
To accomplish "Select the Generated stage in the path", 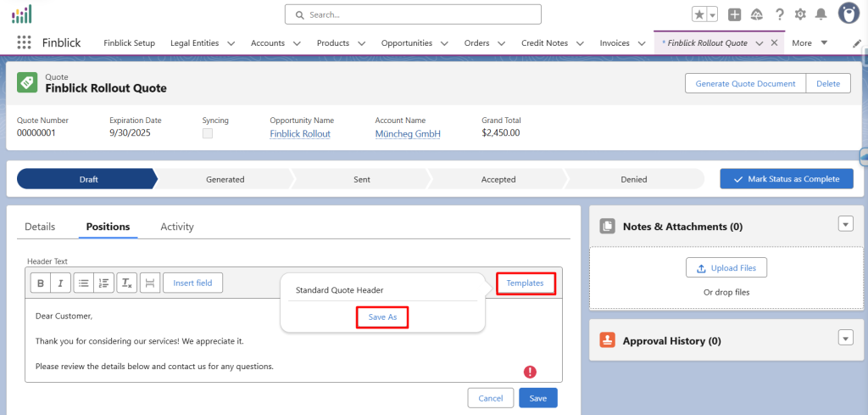I will pyautogui.click(x=225, y=179).
